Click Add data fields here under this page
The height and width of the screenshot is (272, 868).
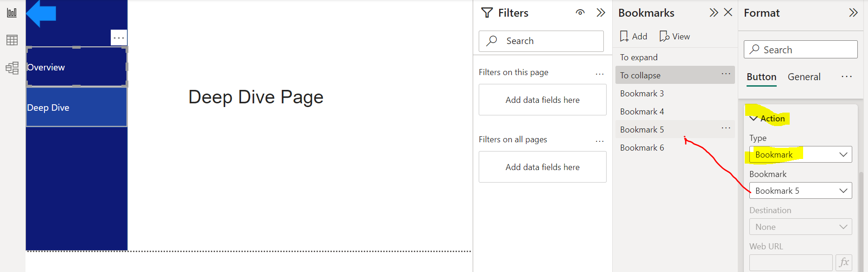click(543, 100)
